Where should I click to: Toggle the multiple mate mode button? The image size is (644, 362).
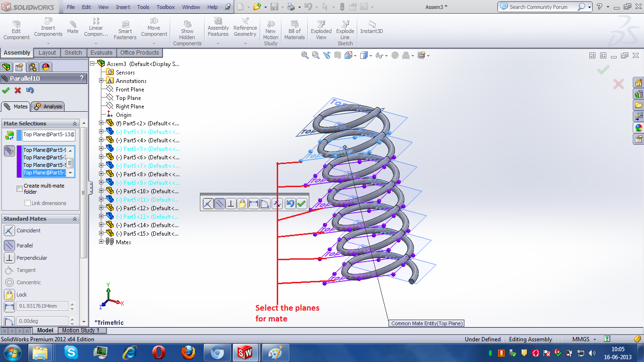pos(9,151)
